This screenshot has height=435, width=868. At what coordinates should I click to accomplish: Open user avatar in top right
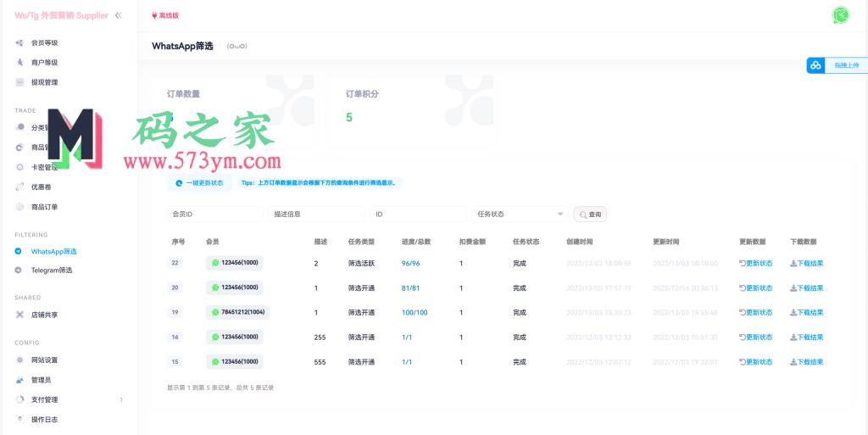pyautogui.click(x=840, y=15)
